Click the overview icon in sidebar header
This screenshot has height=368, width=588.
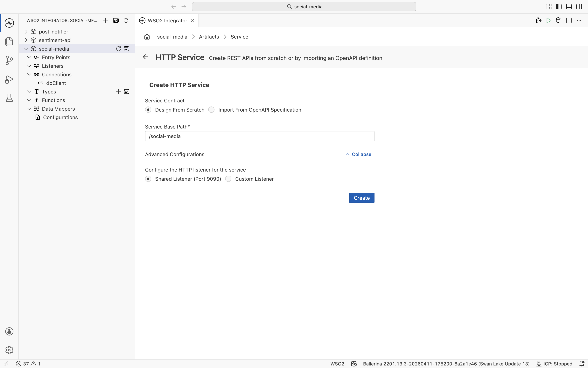point(116,20)
